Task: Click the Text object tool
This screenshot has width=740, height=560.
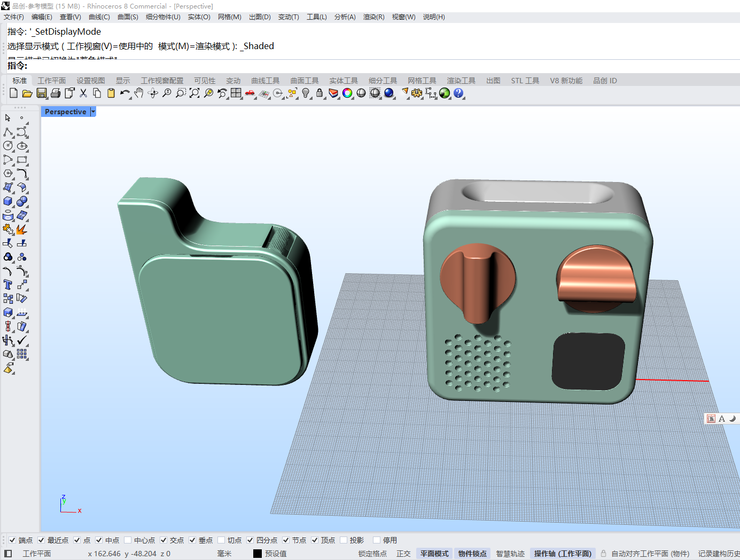Action: click(x=8, y=285)
